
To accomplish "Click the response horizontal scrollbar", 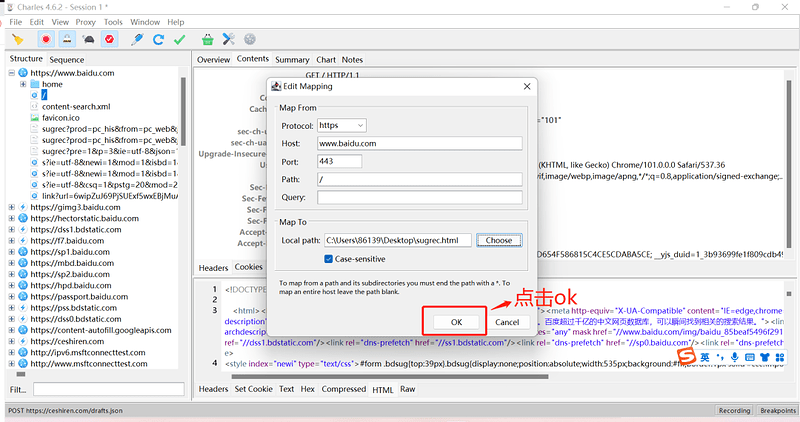I will [x=390, y=377].
